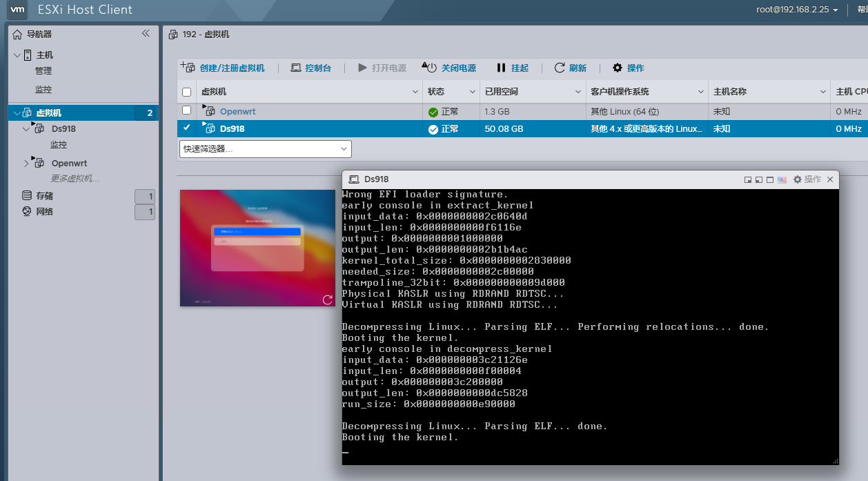868x481 pixels.
Task: Click the Power Off toolbar button
Action: pyautogui.click(x=449, y=68)
